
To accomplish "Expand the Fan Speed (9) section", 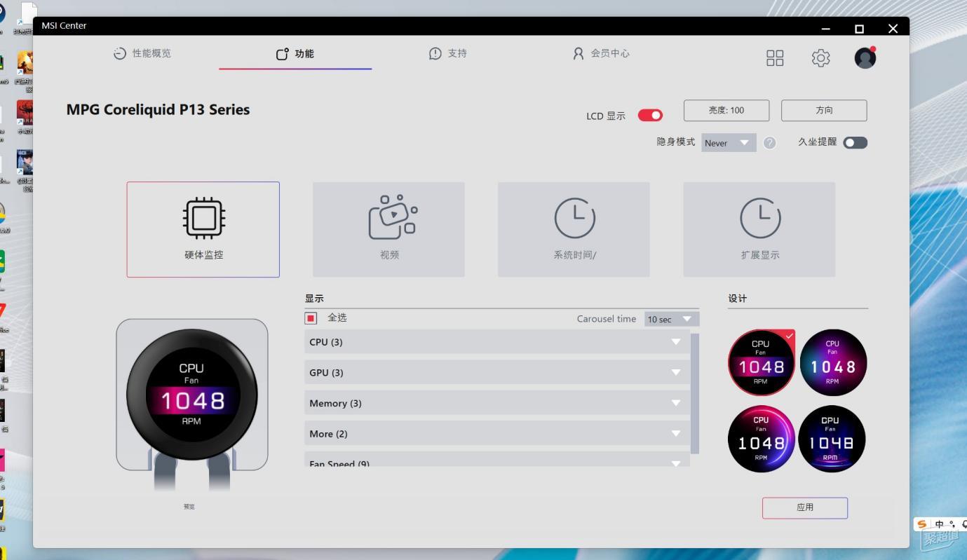I will tap(497, 460).
